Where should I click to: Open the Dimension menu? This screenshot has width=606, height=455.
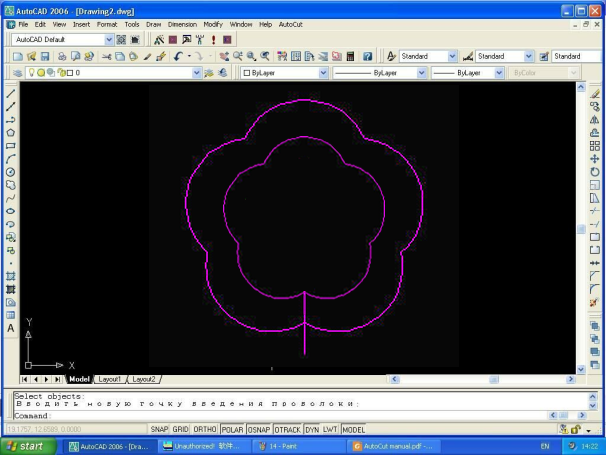pyautogui.click(x=182, y=23)
